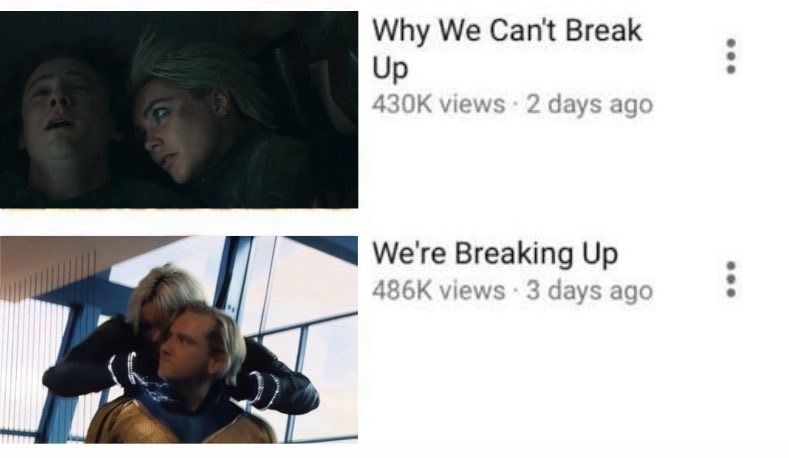Open the "Why We Can't Break Up" video title

[x=507, y=49]
